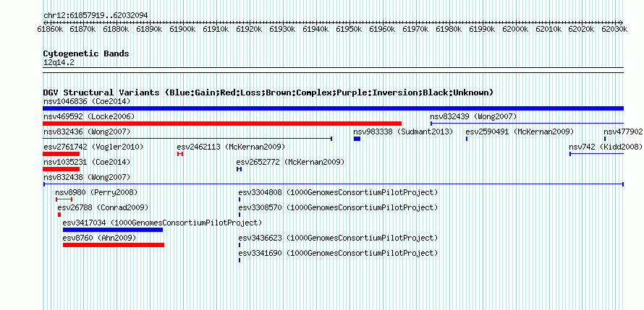
Task: Open esv26788 (Conrad2009) label
Action: click(103, 207)
